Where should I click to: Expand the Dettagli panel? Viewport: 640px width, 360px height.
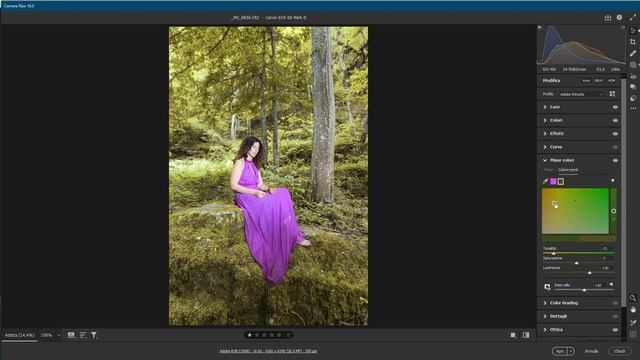pos(545,316)
